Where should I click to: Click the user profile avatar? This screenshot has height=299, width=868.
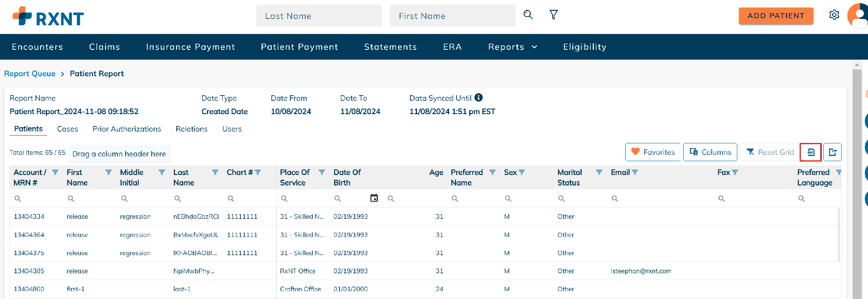pos(859,16)
